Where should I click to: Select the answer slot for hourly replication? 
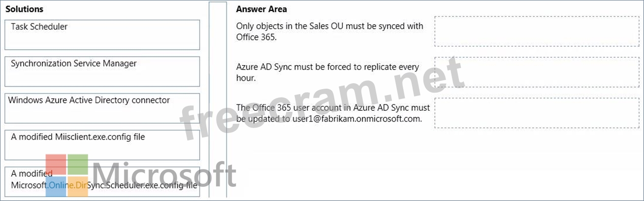(x=537, y=72)
